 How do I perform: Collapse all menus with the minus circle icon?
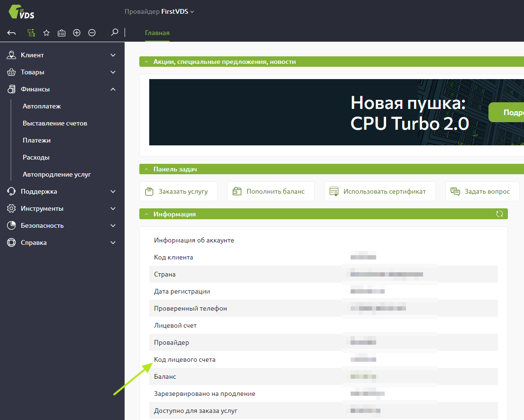point(92,33)
